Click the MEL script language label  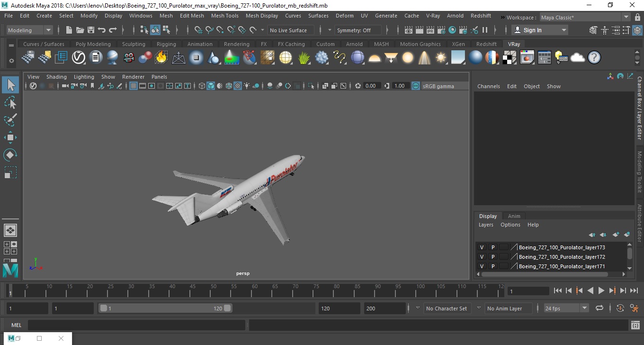(x=16, y=325)
